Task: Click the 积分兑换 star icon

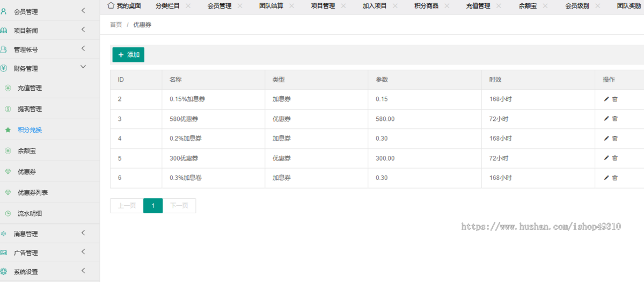Action: click(x=8, y=129)
